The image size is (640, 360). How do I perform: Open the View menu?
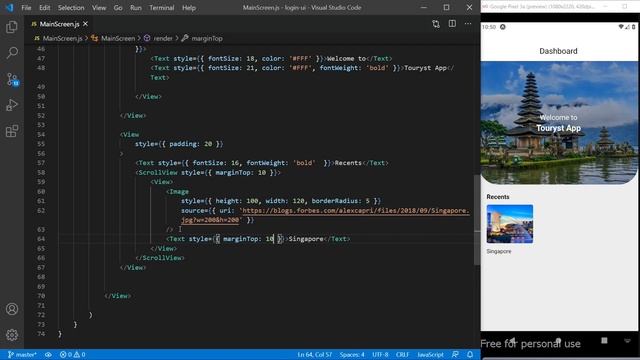[x=99, y=8]
